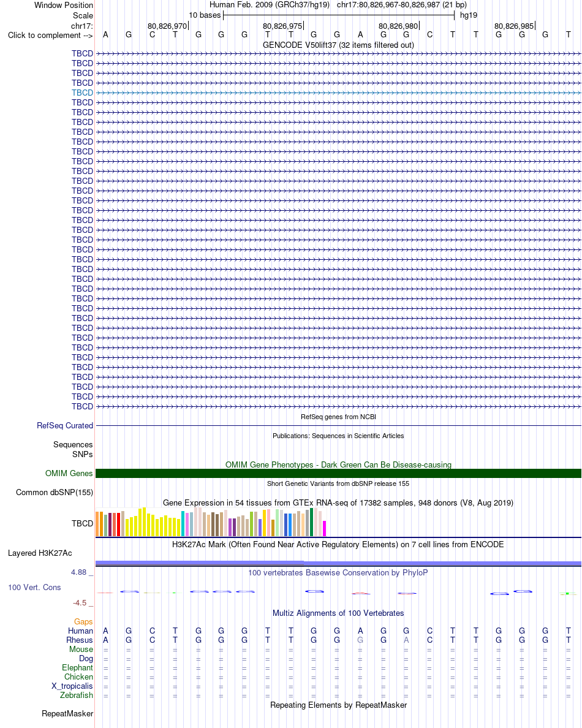
Task: Click the 'Window Position' label
Action: point(64,5)
